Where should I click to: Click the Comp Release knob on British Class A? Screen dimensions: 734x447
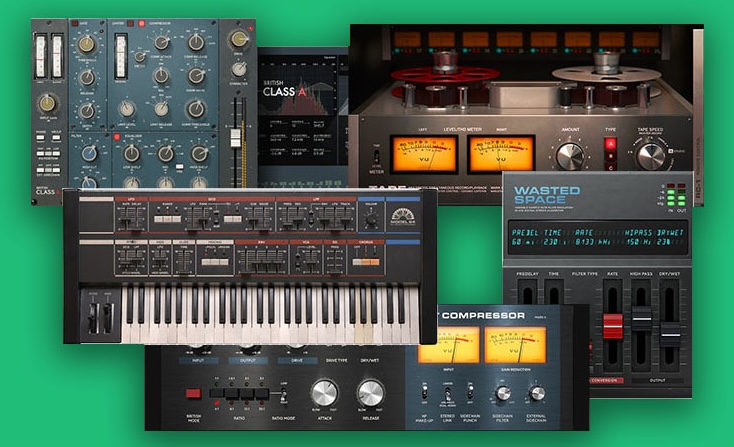[x=196, y=43]
